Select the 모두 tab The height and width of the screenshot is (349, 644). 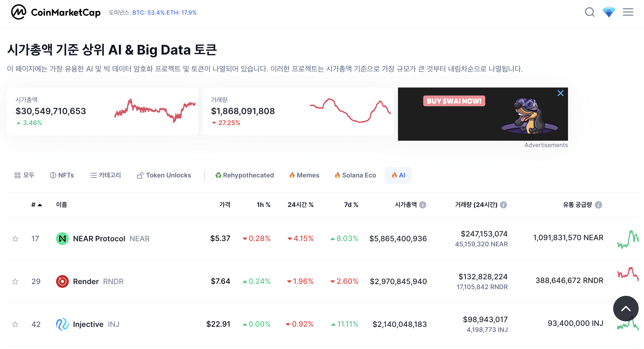pos(24,175)
